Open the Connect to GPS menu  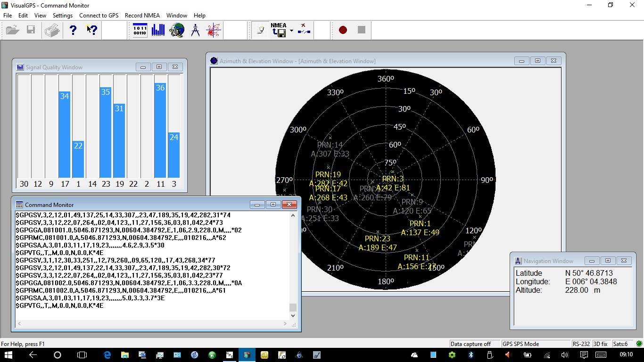point(99,16)
